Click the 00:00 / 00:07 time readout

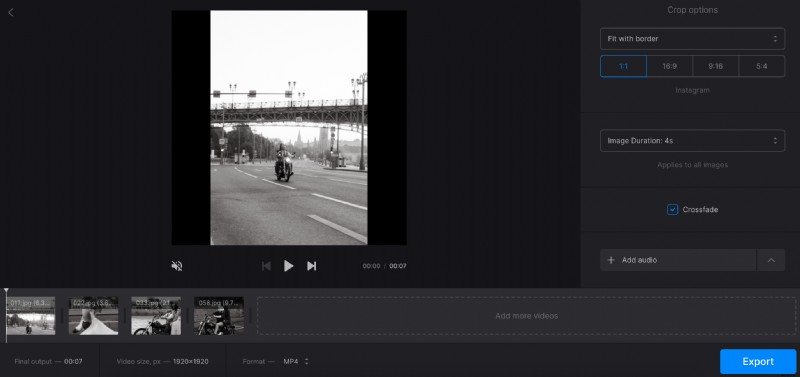[384, 266]
